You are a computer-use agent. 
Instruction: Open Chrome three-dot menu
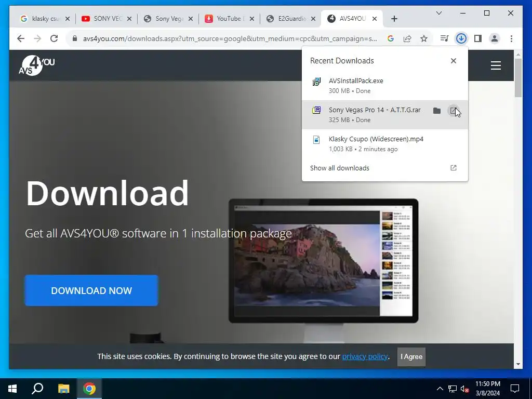511,38
